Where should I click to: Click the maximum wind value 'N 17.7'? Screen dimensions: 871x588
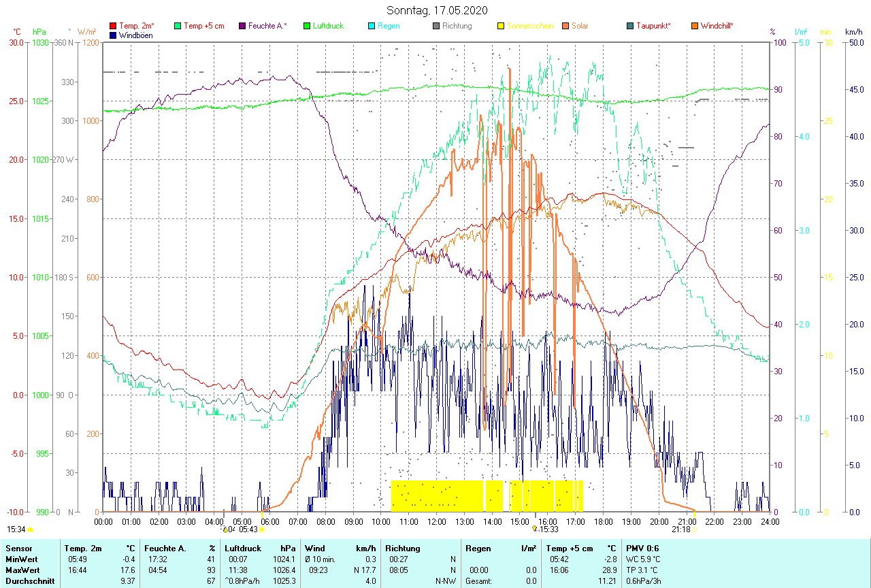point(365,570)
